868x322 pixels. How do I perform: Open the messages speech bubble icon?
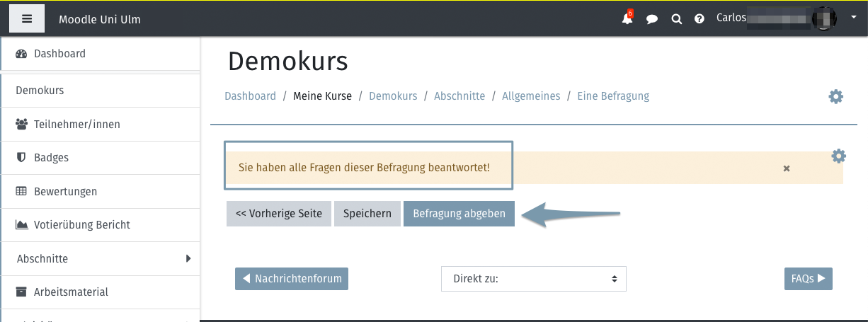(x=652, y=19)
